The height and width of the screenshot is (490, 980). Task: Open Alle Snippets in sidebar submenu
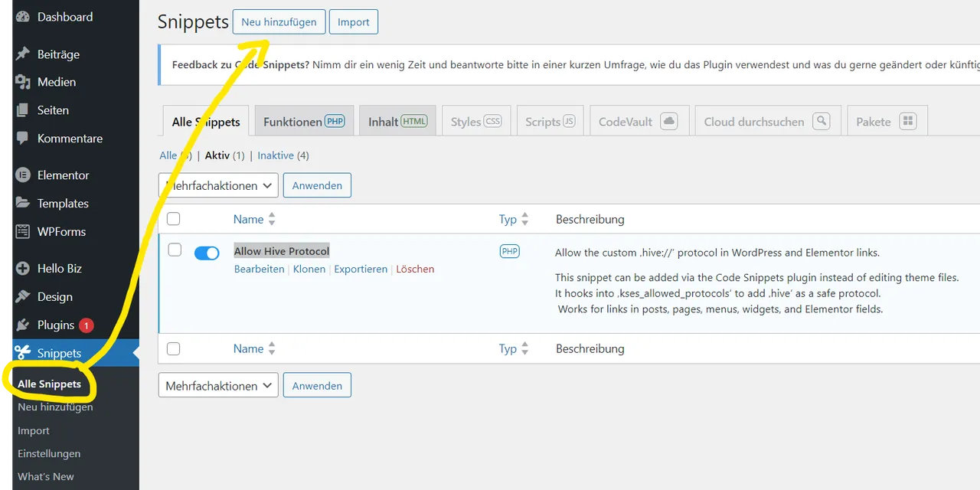point(49,384)
